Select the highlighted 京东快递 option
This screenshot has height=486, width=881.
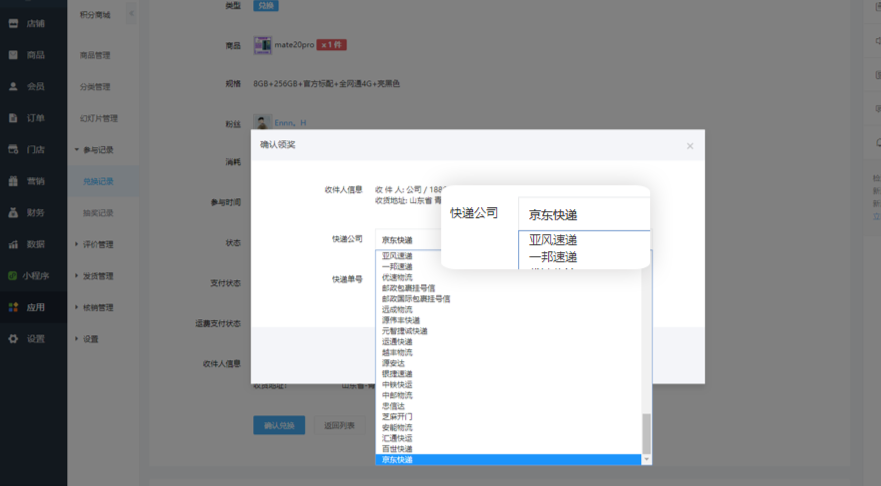(508, 460)
